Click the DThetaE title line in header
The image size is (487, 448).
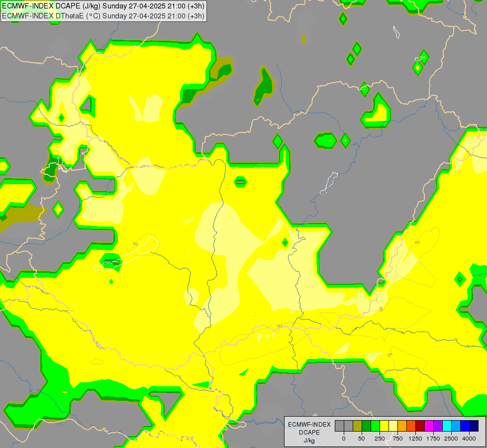[x=103, y=15]
